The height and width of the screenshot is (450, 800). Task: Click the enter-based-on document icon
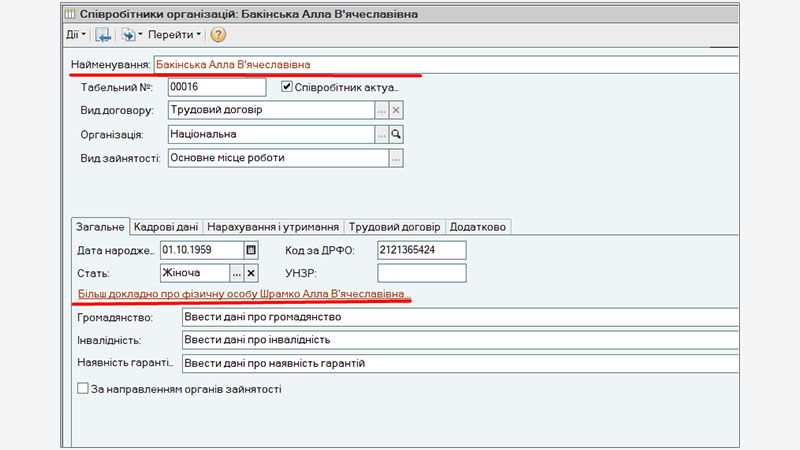tap(130, 35)
